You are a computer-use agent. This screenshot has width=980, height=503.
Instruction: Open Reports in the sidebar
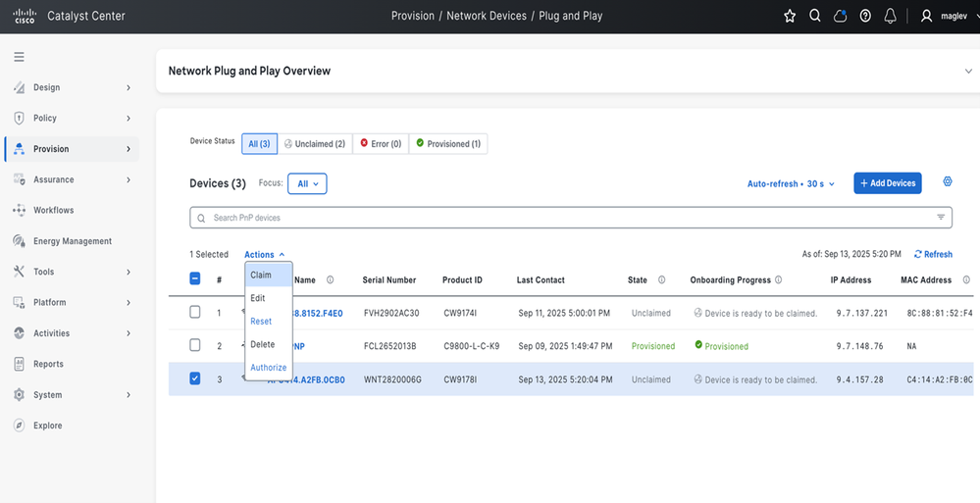click(48, 364)
